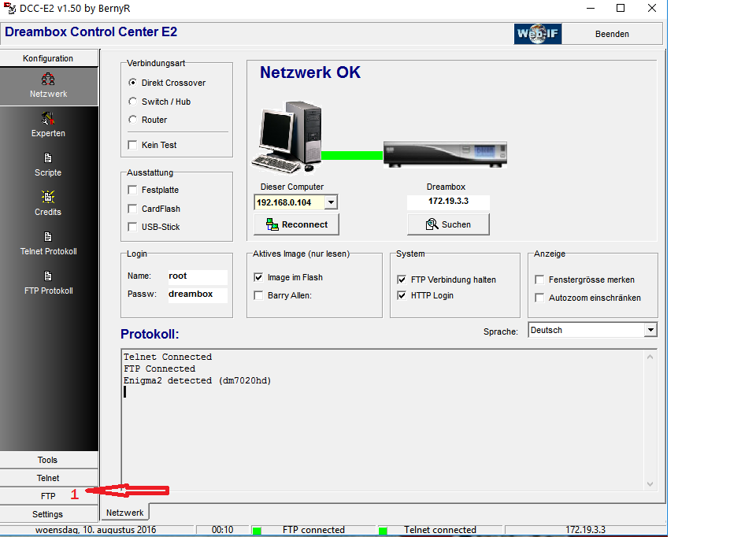Uncheck FTP Verbindung halten
This screenshot has height=537, width=756.
[402, 280]
